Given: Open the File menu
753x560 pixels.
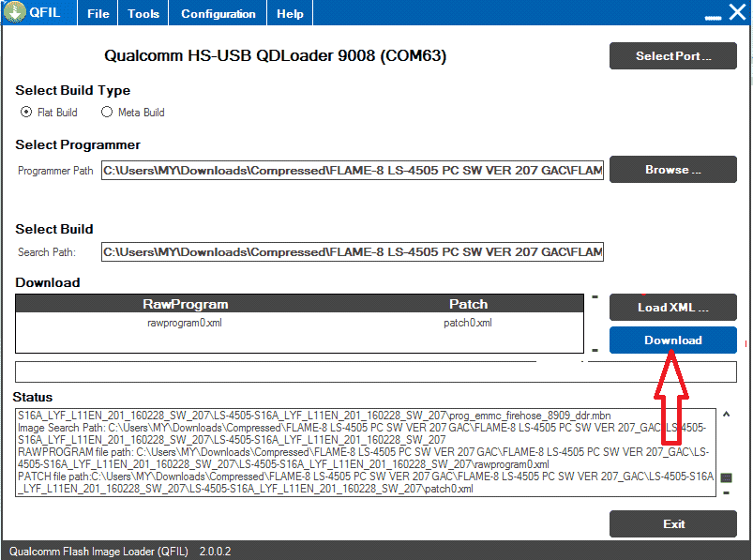Looking at the screenshot, I should pos(98,13).
